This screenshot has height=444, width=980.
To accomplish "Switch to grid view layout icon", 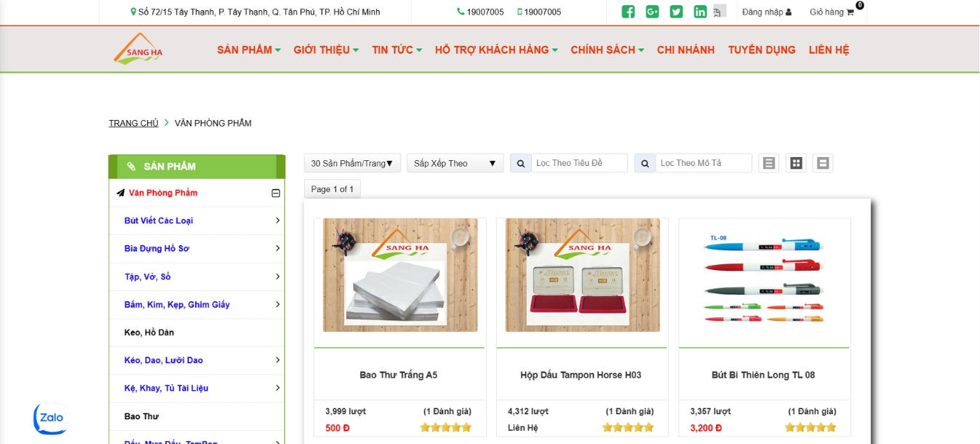I will click(796, 163).
